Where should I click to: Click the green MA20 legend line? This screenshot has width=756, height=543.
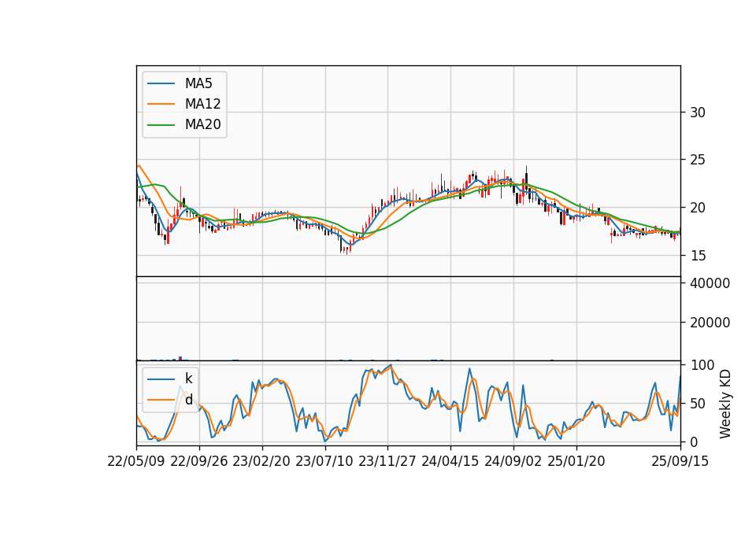point(161,124)
